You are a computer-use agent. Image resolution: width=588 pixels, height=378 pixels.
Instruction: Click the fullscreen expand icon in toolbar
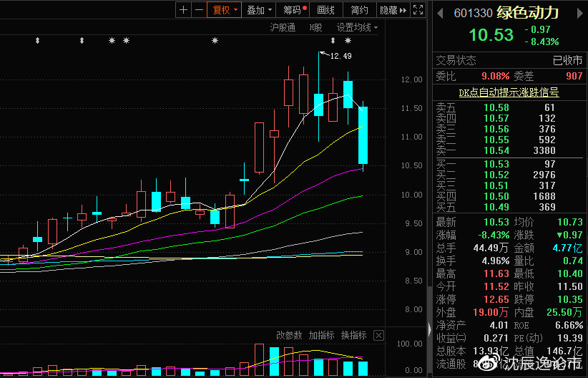click(418, 10)
